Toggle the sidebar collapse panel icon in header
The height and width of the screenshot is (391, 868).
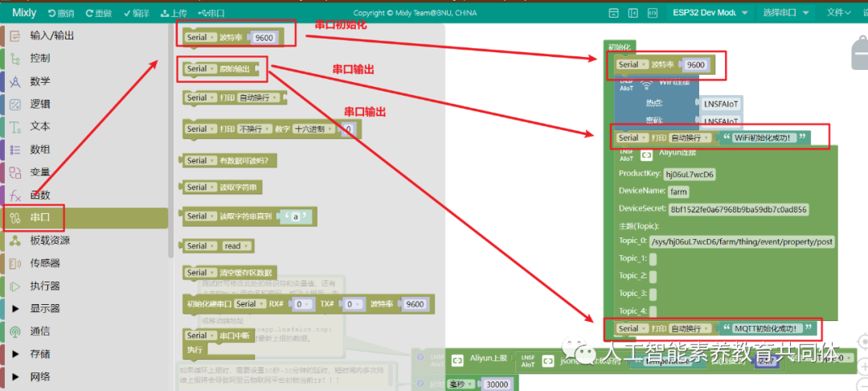coord(633,13)
